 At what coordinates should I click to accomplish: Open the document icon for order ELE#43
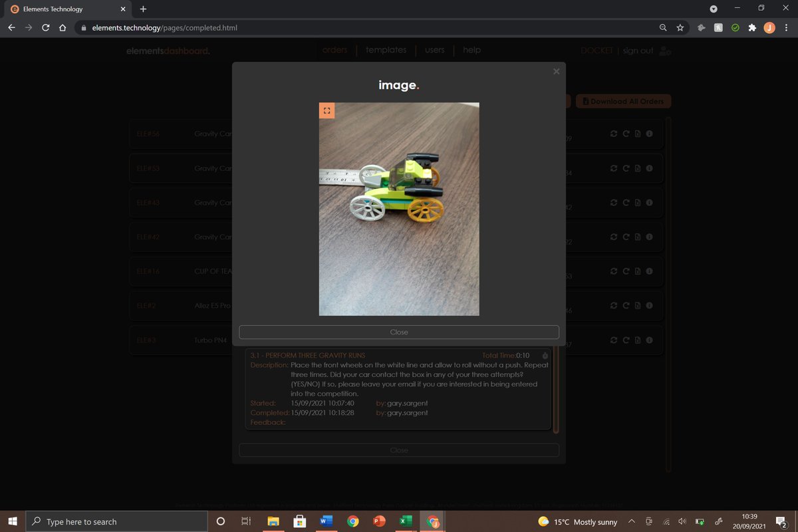637,202
